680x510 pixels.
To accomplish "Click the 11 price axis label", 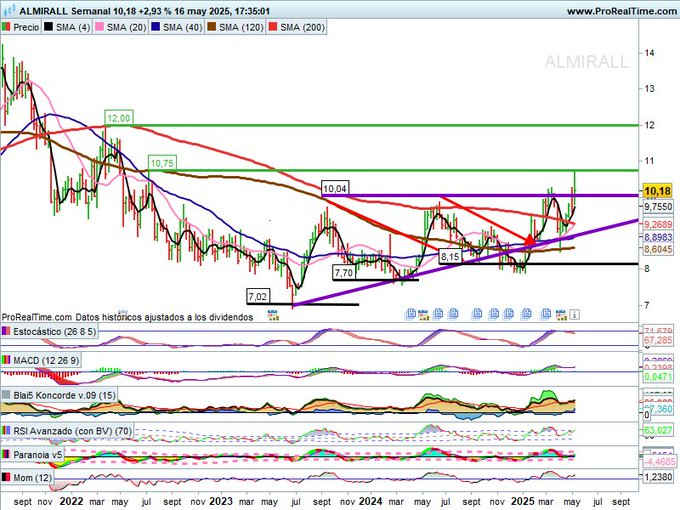I will [x=649, y=161].
